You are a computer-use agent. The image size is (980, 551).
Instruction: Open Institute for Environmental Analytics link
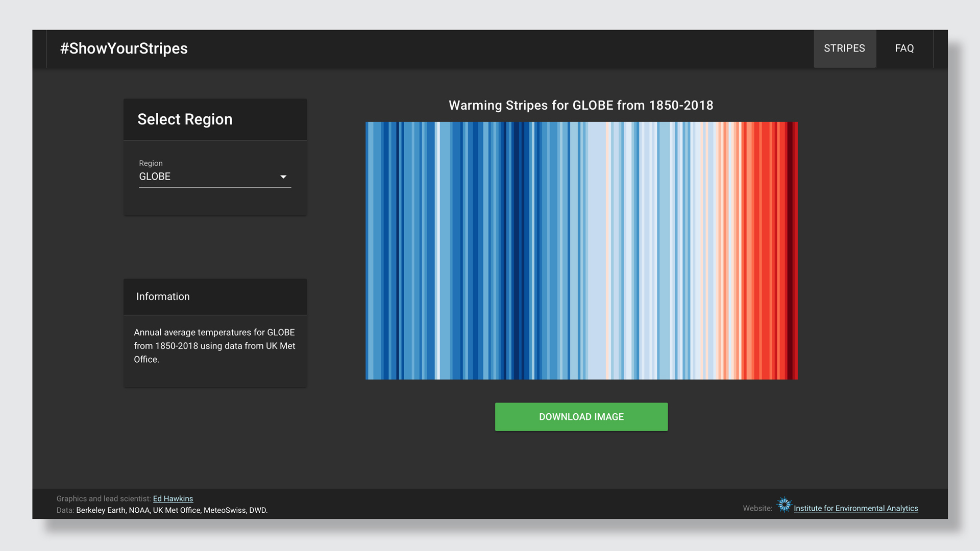[855, 508]
